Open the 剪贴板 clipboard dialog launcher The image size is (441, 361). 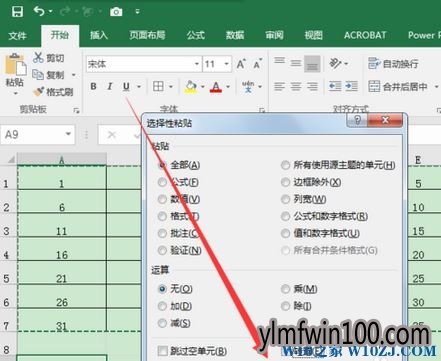coord(76,110)
